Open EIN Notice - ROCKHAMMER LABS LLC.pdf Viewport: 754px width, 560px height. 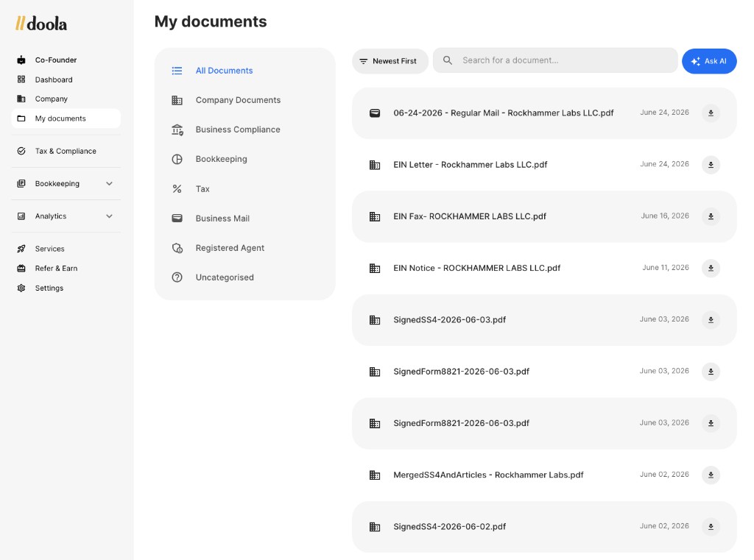477,268
